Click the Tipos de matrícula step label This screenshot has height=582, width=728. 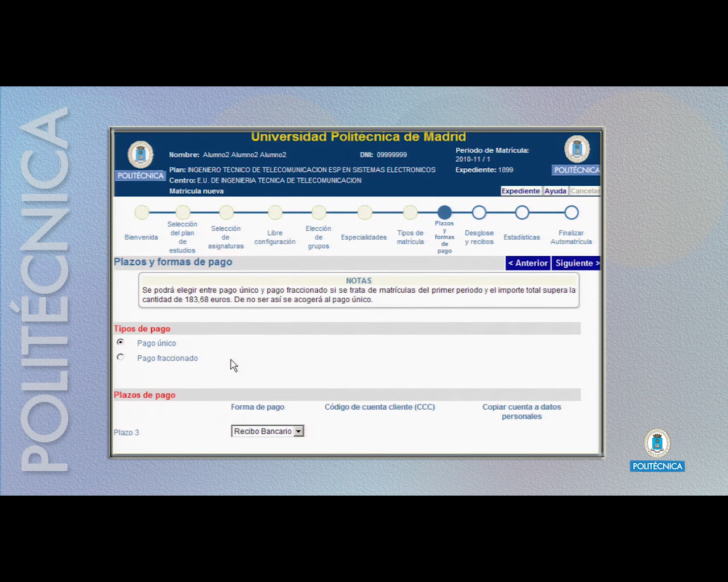410,238
